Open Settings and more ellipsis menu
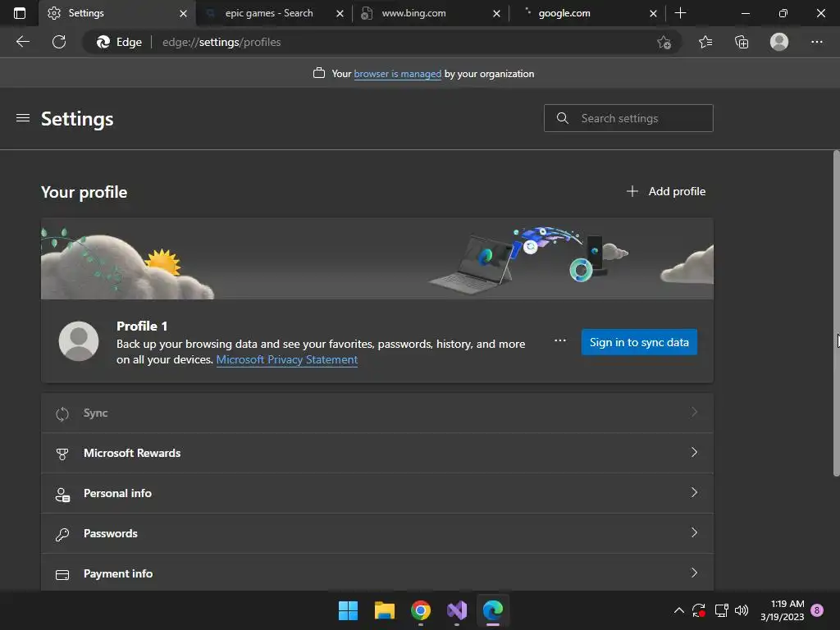The image size is (840, 630). [816, 42]
